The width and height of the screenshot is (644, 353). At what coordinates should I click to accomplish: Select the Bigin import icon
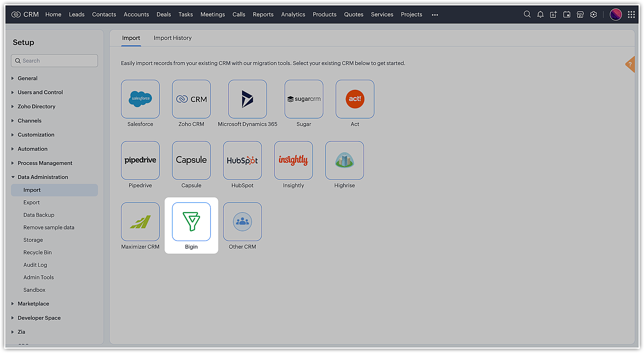click(x=191, y=222)
